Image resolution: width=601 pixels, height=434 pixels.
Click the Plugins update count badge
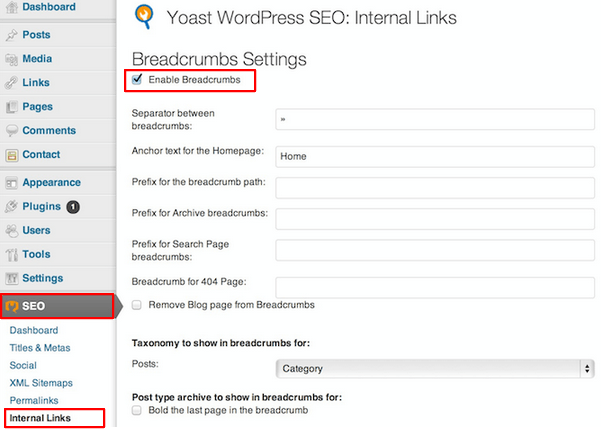click(x=73, y=207)
